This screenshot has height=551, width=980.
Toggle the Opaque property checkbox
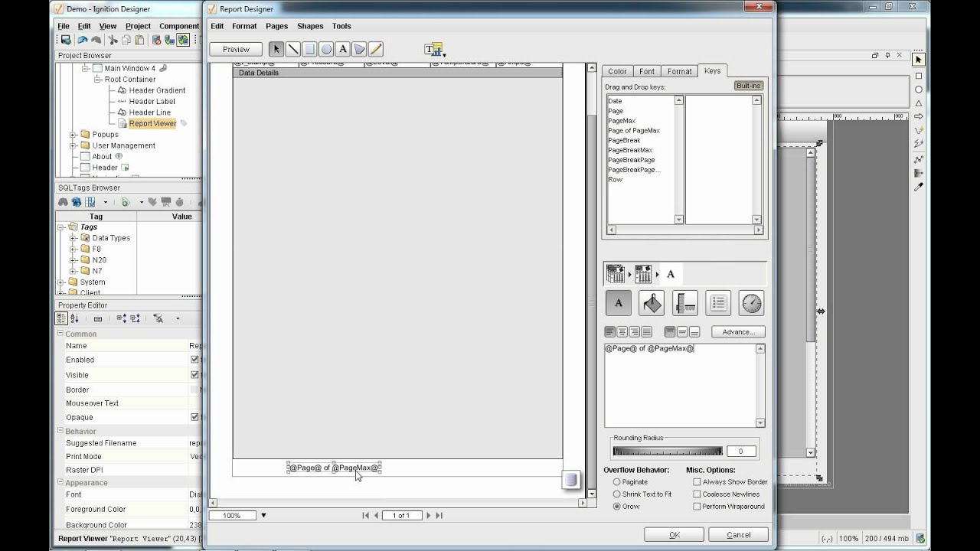(x=194, y=417)
